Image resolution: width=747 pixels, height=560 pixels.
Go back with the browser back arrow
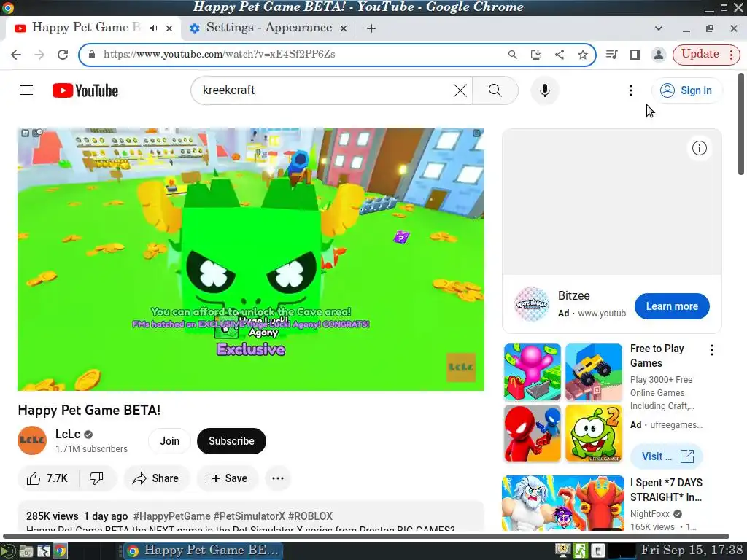[x=16, y=54]
